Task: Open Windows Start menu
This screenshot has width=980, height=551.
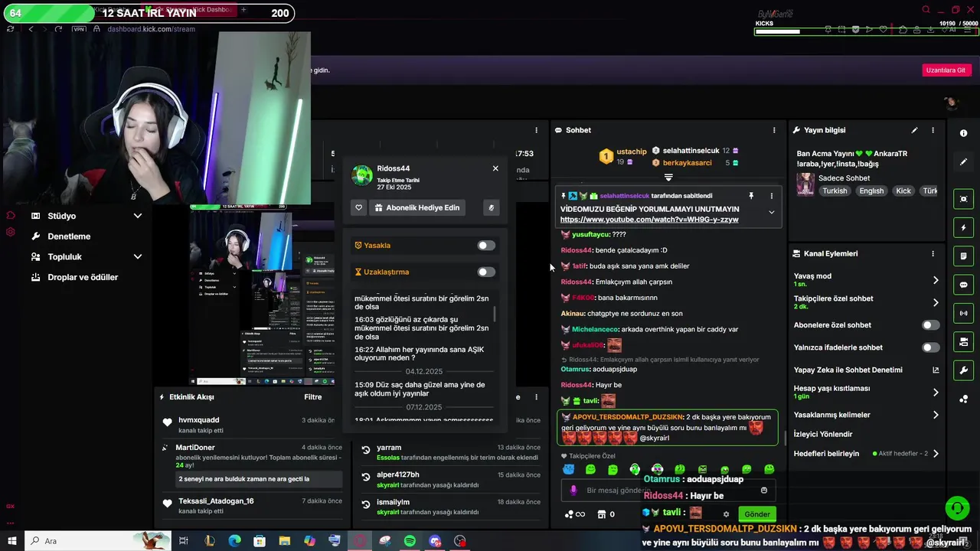Action: 11,541
